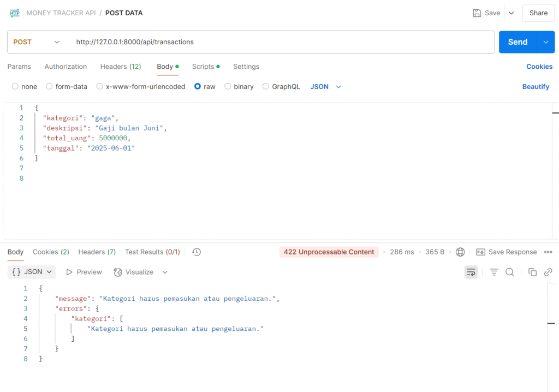Open the three-dot more options menu

click(x=548, y=252)
